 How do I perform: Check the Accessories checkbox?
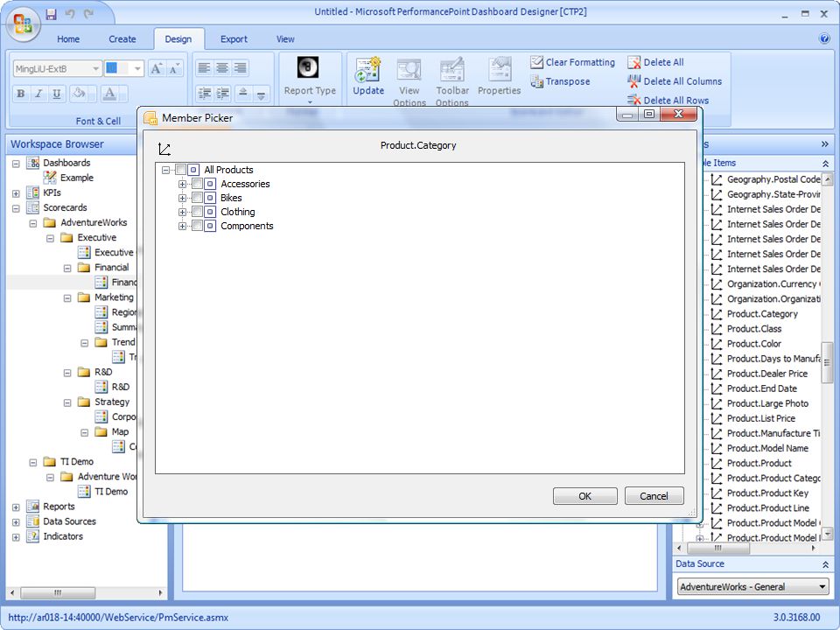pos(197,184)
